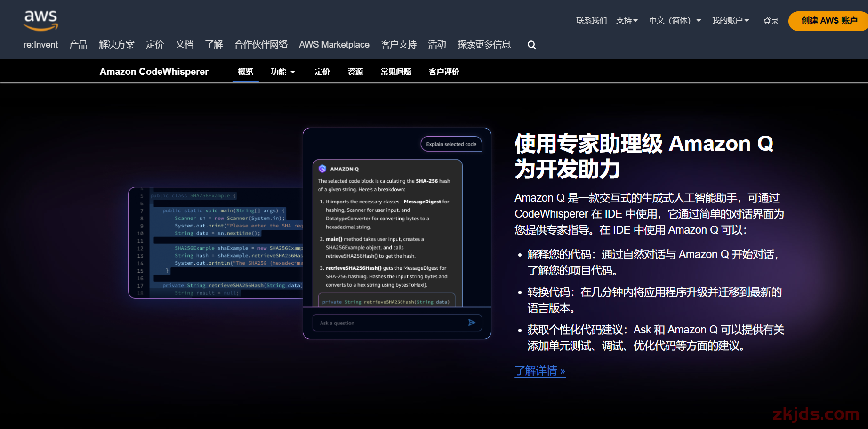Switch to the 定价 tab under CodeWhisperer
This screenshot has height=429, width=868.
(322, 72)
